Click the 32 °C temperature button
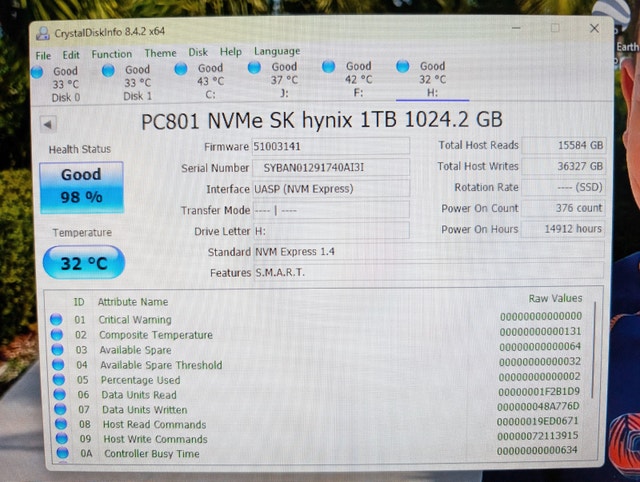Image resolution: width=640 pixels, height=482 pixels. pyautogui.click(x=84, y=262)
